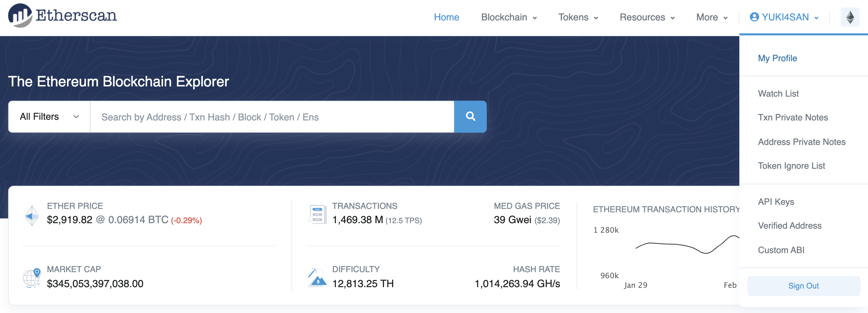The width and height of the screenshot is (868, 313).
Task: Open Verified Address page
Action: pyautogui.click(x=790, y=226)
